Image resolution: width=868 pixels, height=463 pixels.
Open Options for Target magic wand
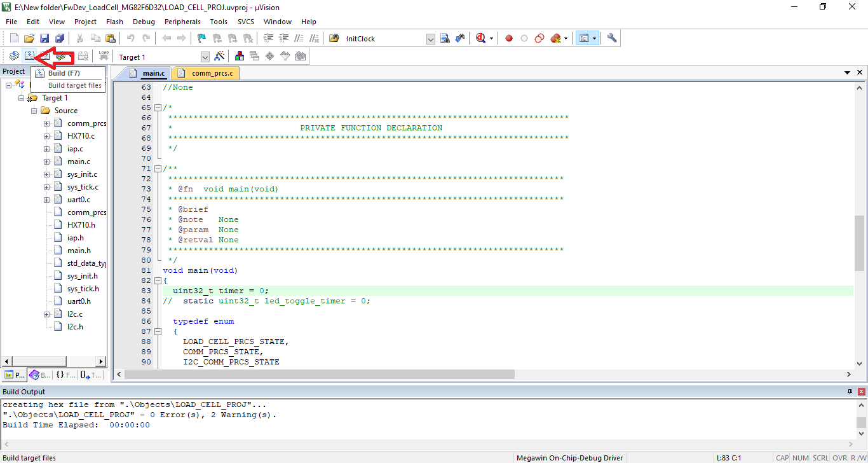(220, 56)
